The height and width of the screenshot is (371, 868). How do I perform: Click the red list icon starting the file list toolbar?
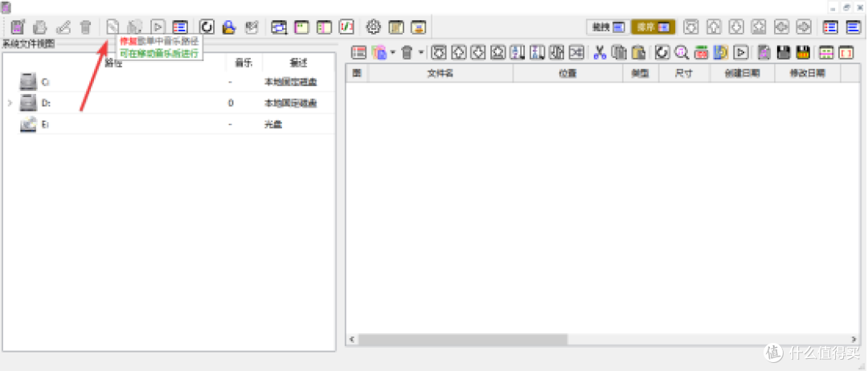(359, 52)
